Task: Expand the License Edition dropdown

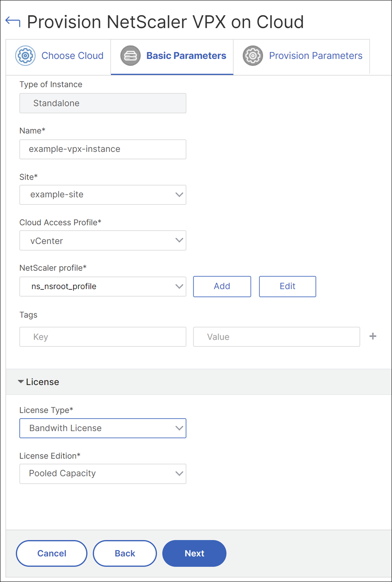Action: point(103,473)
